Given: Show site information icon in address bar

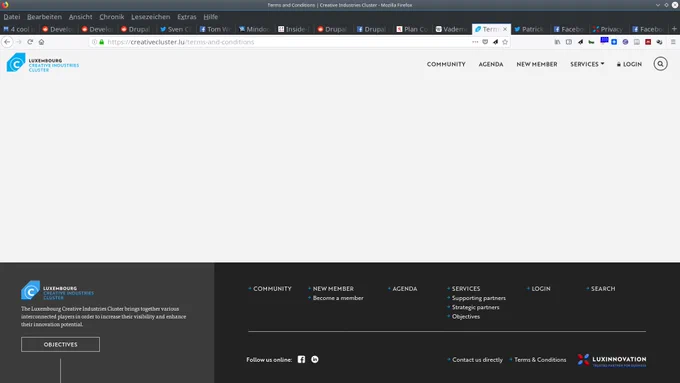Looking at the screenshot, I should click(x=94, y=42).
